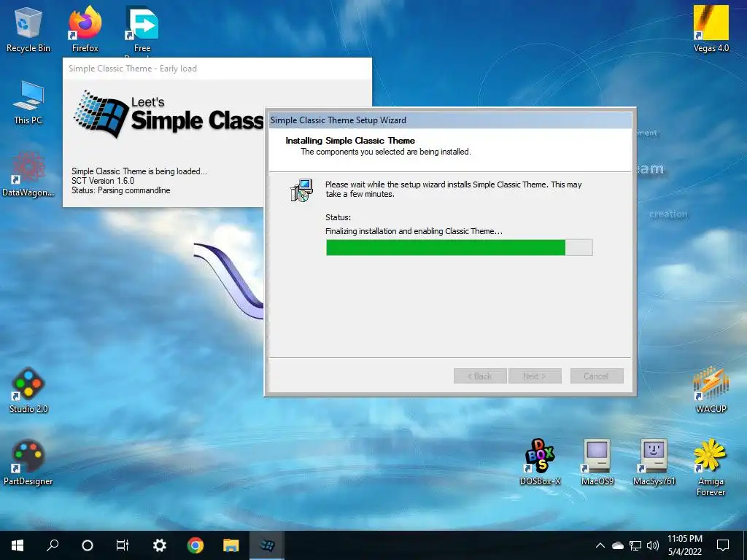Open the notification center icon

pyautogui.click(x=723, y=545)
